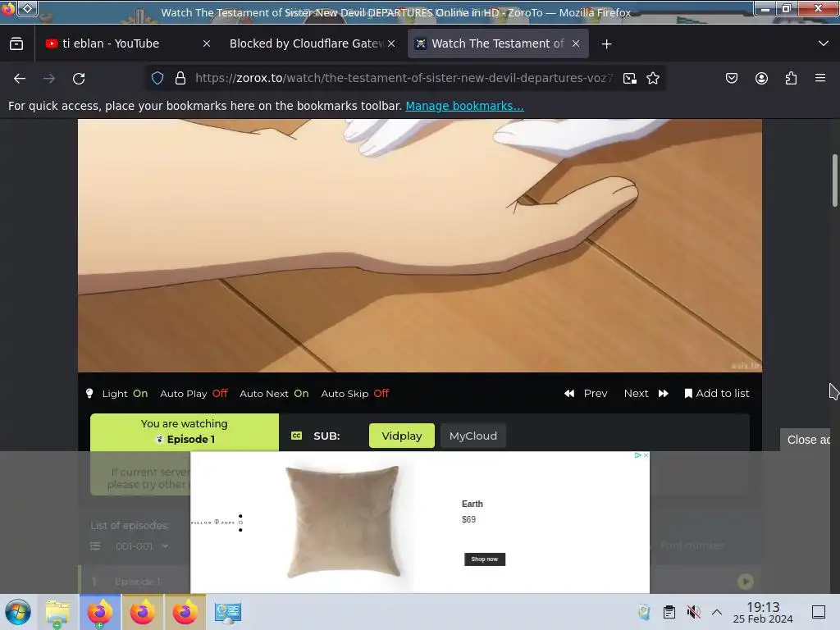Open the Manage bookmarks link
Screen dimensions: 840x630
464,106
